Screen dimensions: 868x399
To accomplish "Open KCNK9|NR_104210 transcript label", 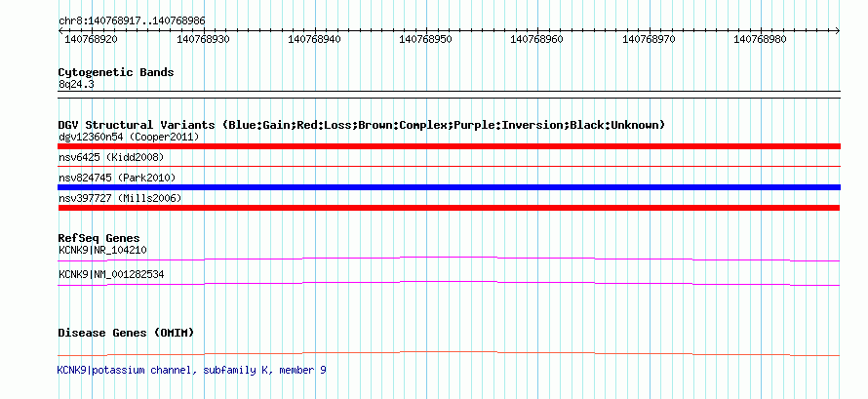I will click(102, 250).
